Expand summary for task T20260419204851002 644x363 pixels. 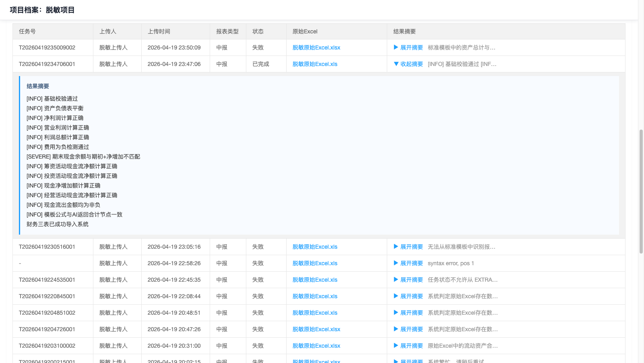pos(408,313)
